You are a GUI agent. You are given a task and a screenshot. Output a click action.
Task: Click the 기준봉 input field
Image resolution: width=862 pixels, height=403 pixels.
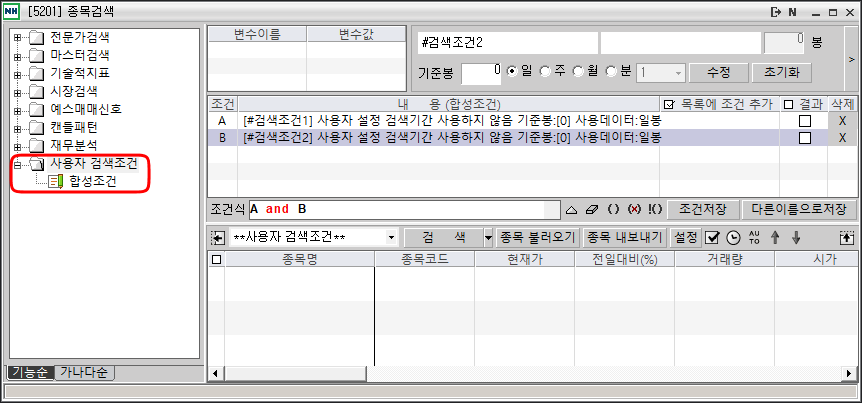[481, 73]
